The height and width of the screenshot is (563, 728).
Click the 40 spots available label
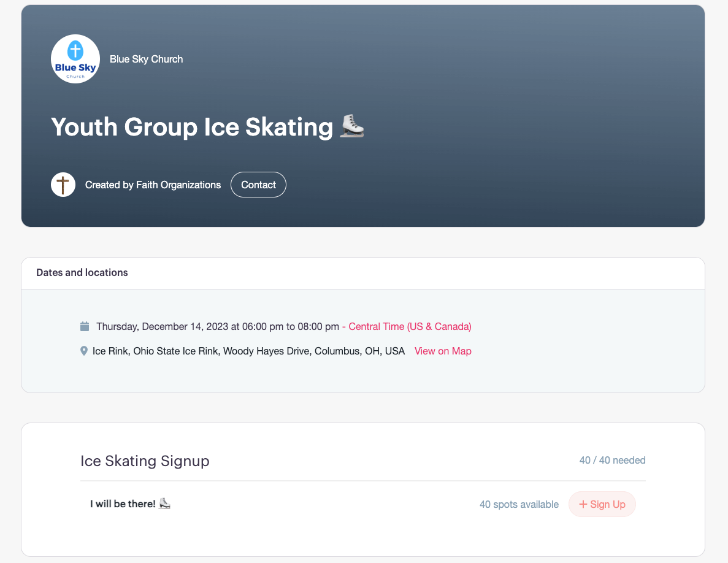(x=519, y=504)
